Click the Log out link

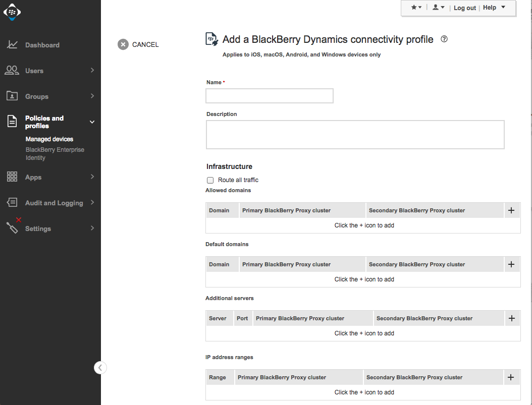click(x=464, y=8)
